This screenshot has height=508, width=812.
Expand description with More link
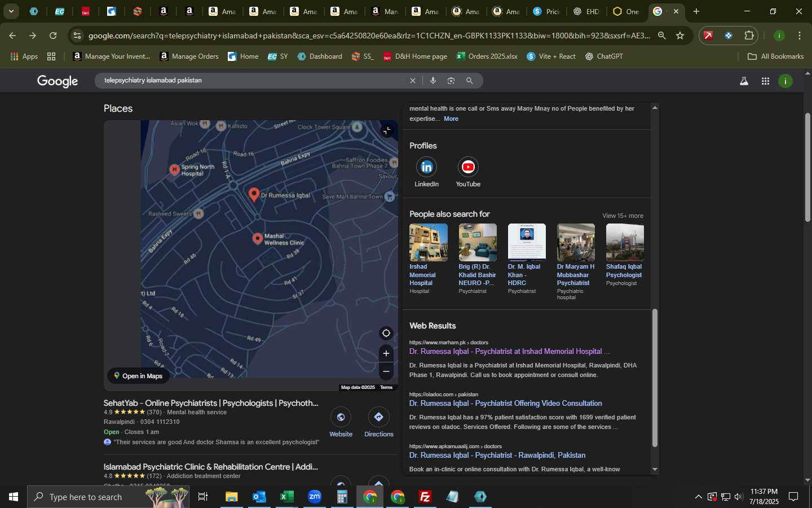click(451, 119)
